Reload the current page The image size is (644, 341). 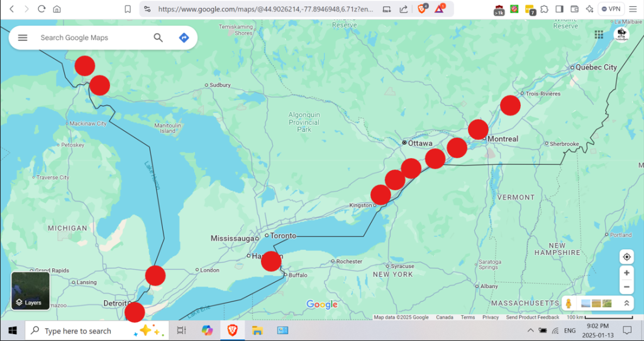pyautogui.click(x=42, y=9)
